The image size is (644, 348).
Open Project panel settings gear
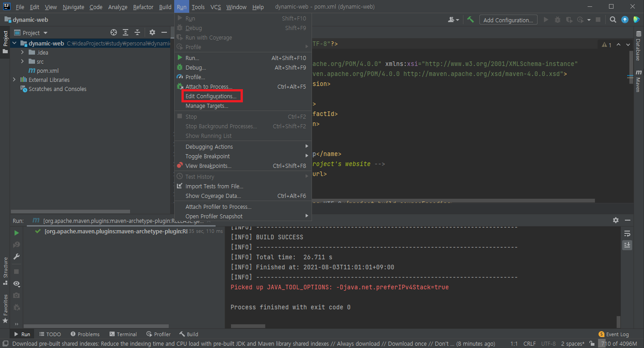point(152,33)
